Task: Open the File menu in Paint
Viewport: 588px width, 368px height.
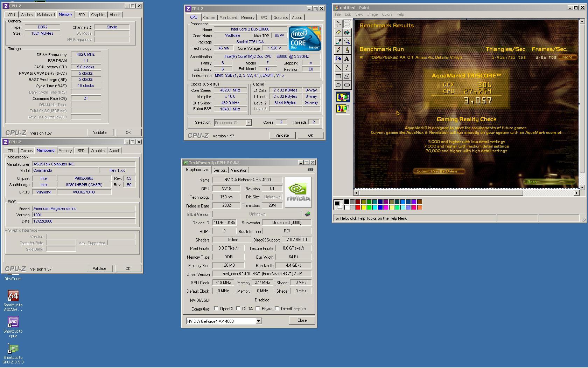Action: [338, 14]
